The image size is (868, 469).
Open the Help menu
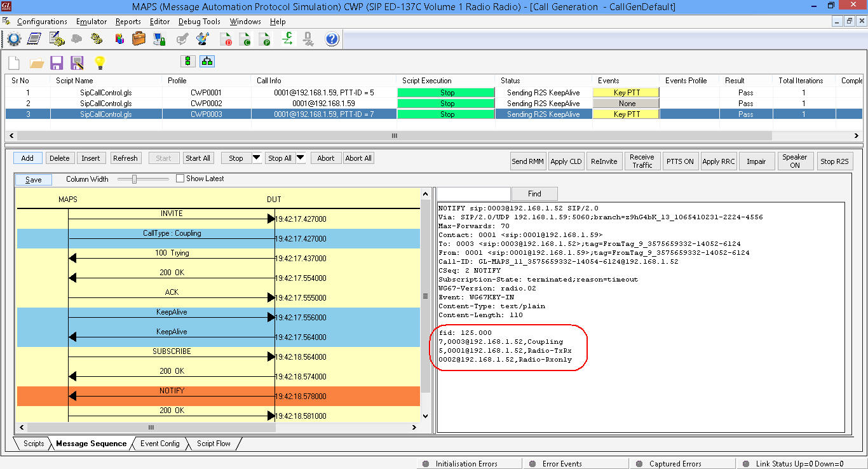tap(278, 22)
